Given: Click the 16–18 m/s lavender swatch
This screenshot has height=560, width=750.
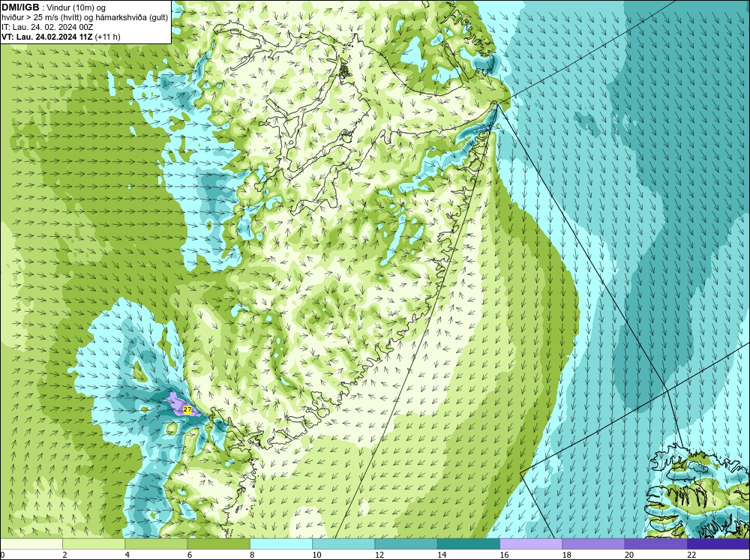Looking at the screenshot, I should click(531, 544).
